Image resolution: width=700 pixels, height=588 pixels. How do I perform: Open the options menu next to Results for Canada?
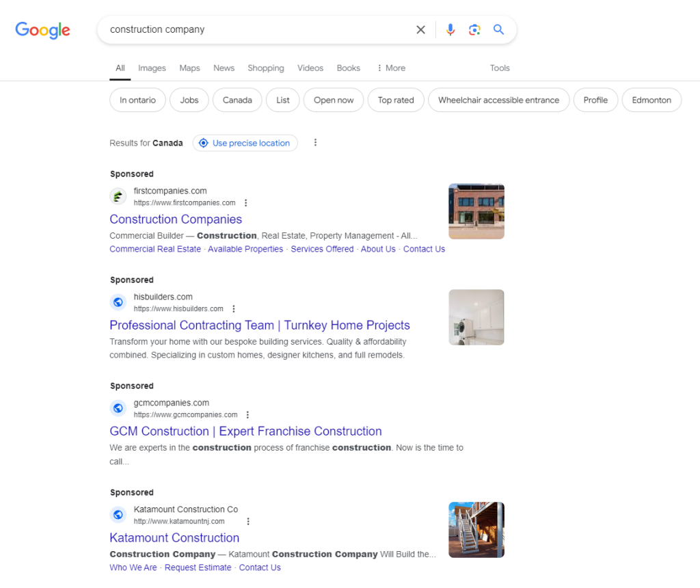pos(315,142)
